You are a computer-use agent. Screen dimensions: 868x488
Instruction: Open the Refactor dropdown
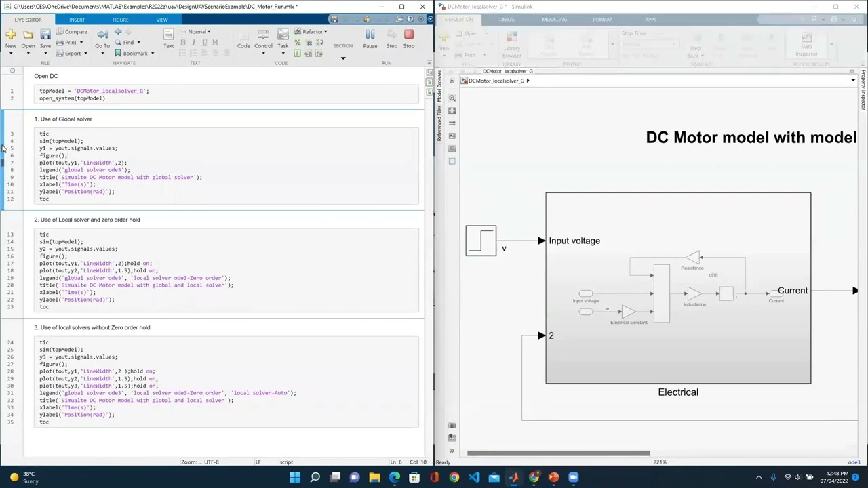[311, 32]
